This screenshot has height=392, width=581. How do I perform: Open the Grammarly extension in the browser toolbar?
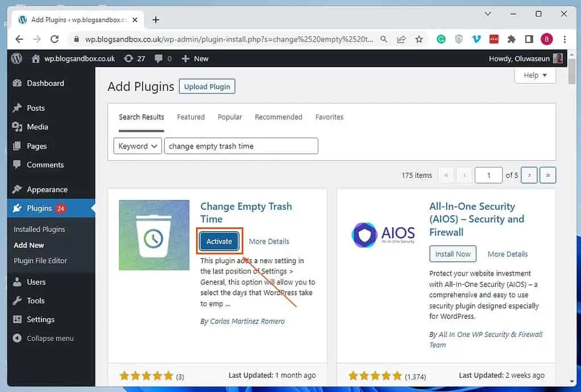pyautogui.click(x=441, y=39)
